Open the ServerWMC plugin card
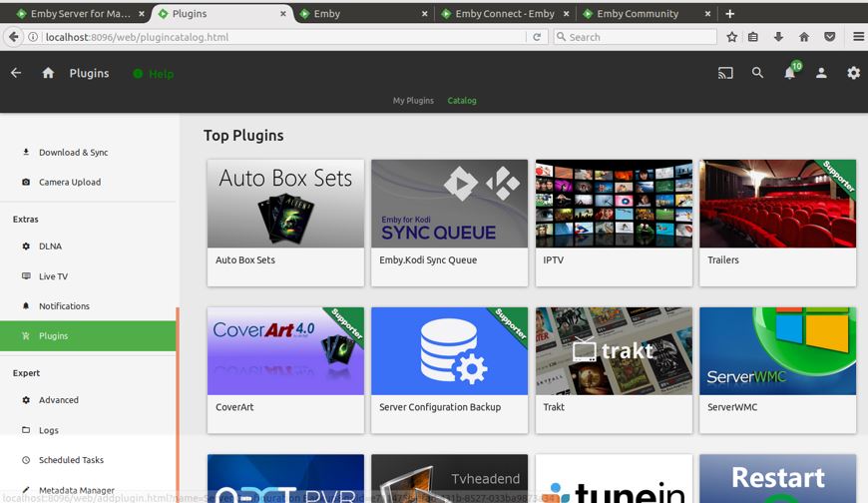Screen dimensions: 868x503 [778, 370]
